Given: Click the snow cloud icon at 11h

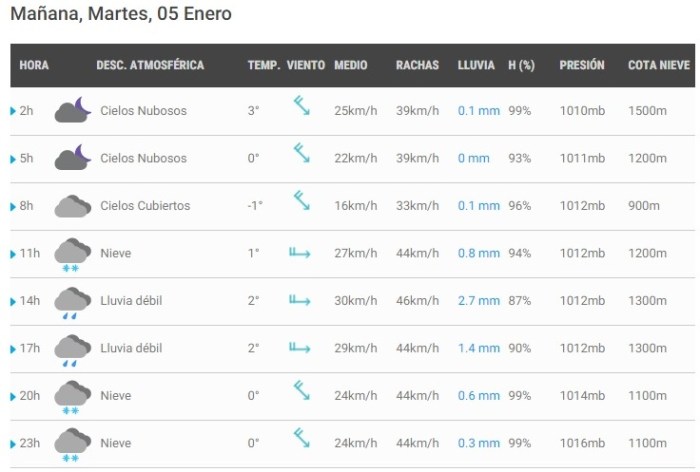Looking at the screenshot, I should 72,253.
